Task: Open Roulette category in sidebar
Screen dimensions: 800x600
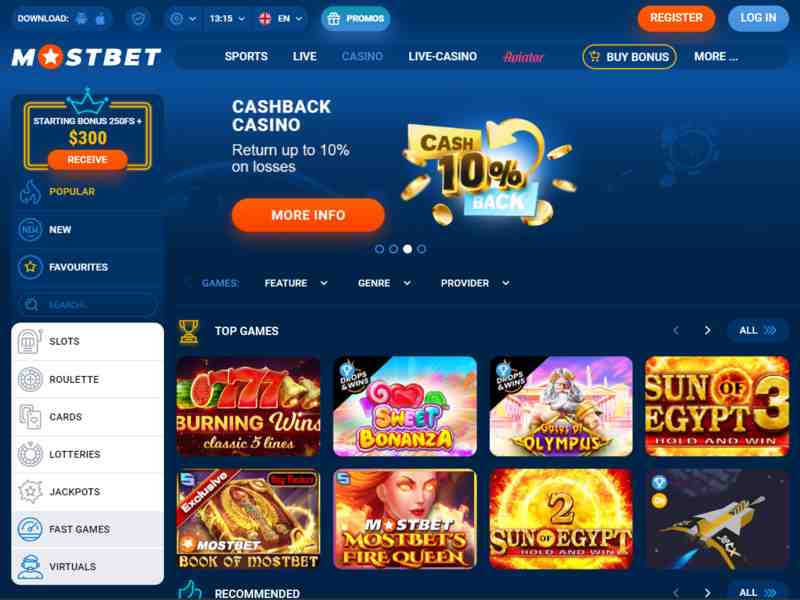Action: pyautogui.click(x=88, y=380)
